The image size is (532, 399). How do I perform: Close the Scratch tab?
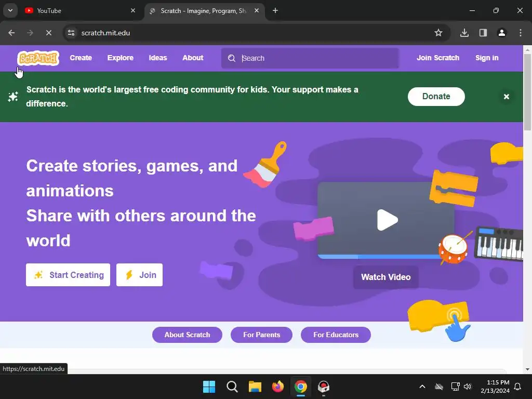click(x=257, y=11)
